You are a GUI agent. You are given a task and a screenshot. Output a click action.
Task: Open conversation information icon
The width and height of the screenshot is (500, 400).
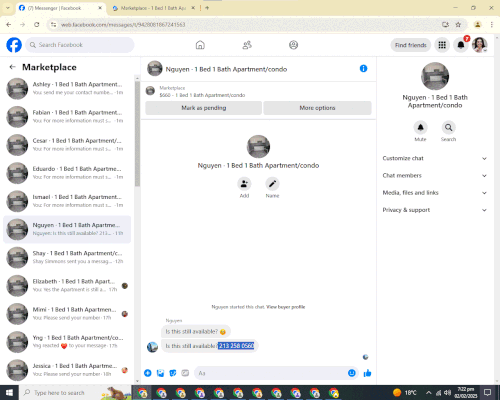(x=363, y=69)
